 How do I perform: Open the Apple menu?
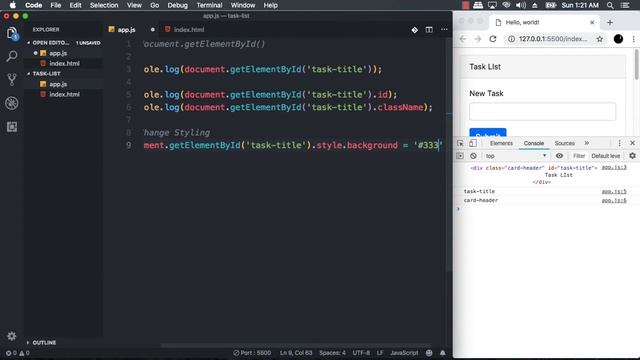click(13, 5)
